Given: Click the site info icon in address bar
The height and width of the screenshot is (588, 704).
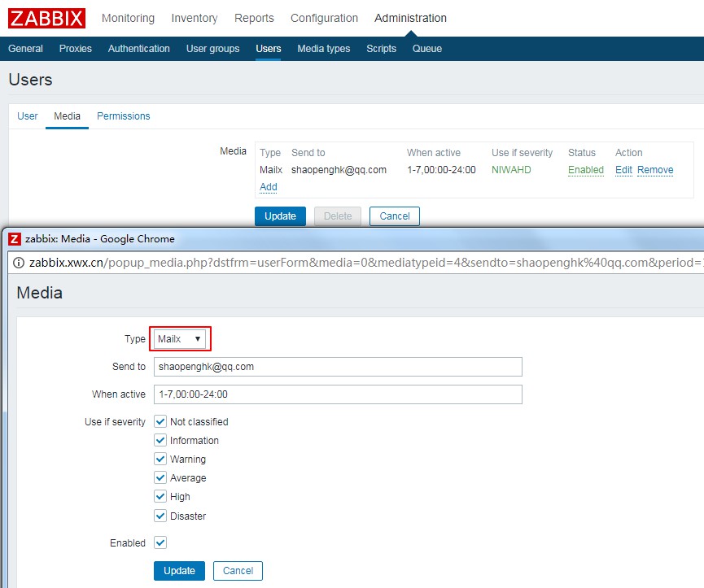Looking at the screenshot, I should [x=19, y=262].
